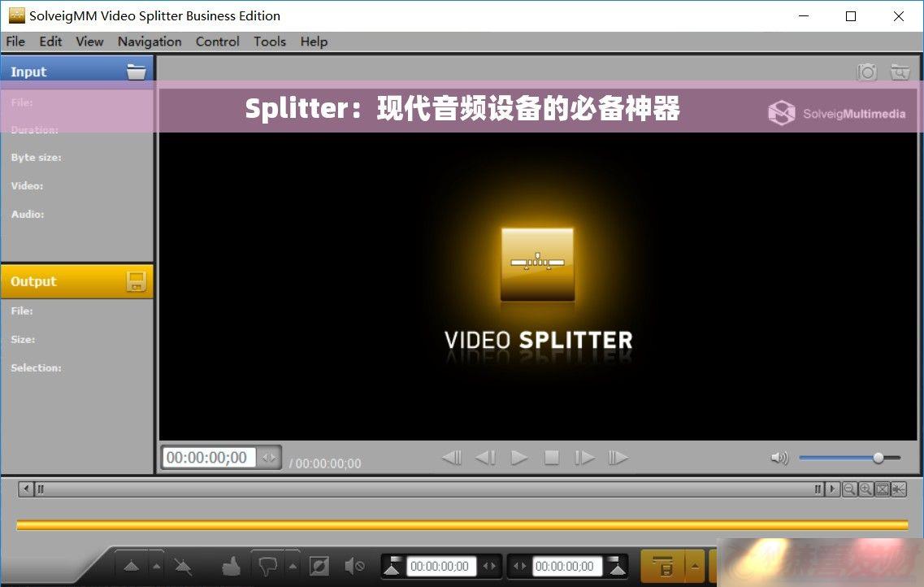Click the current time position field
924x587 pixels.
208,458
